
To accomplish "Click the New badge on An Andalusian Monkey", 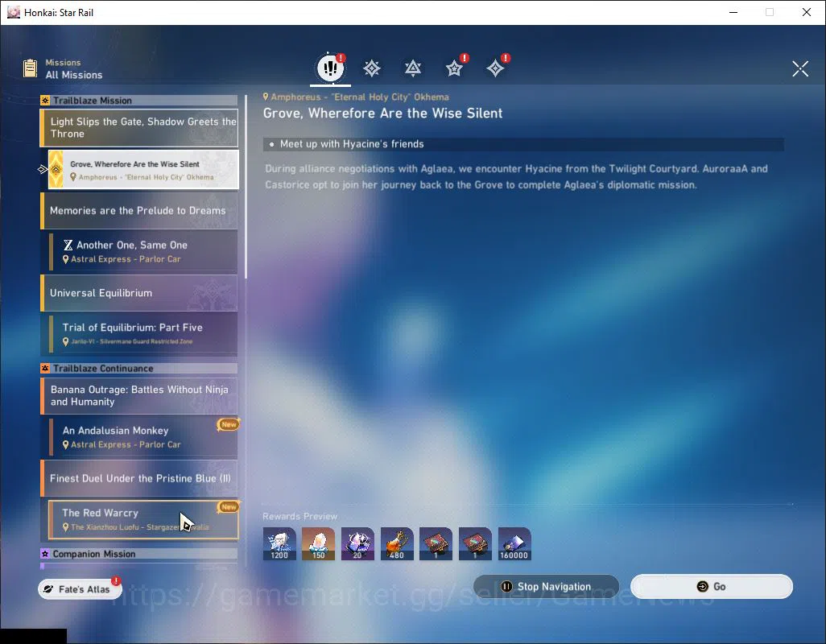I will pyautogui.click(x=228, y=424).
